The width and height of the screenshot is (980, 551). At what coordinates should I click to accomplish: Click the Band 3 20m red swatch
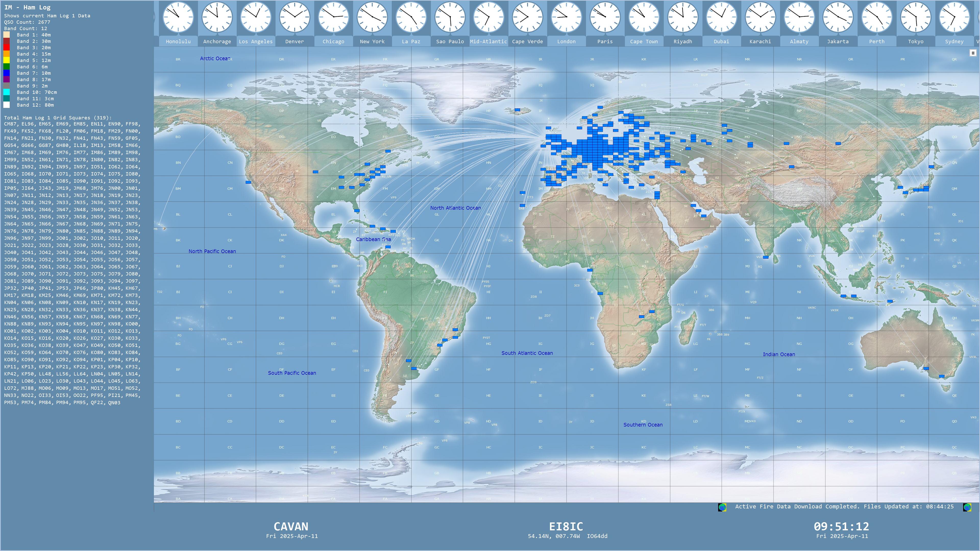6,47
